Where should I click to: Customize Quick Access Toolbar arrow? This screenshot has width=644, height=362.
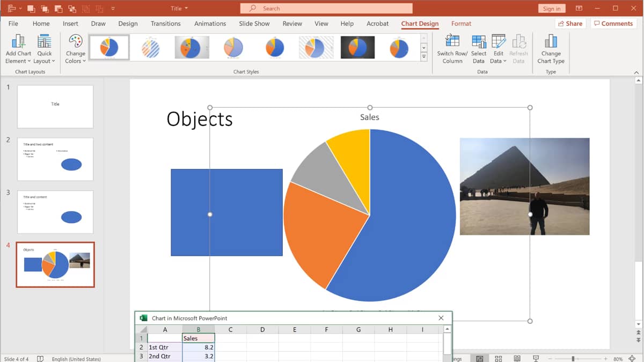(113, 9)
